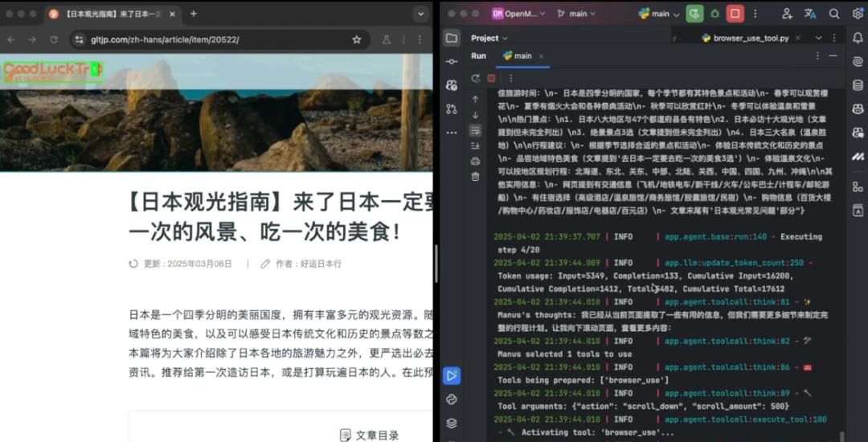Open the main run configuration dropdown
The width and height of the screenshot is (868, 442).
point(654,14)
